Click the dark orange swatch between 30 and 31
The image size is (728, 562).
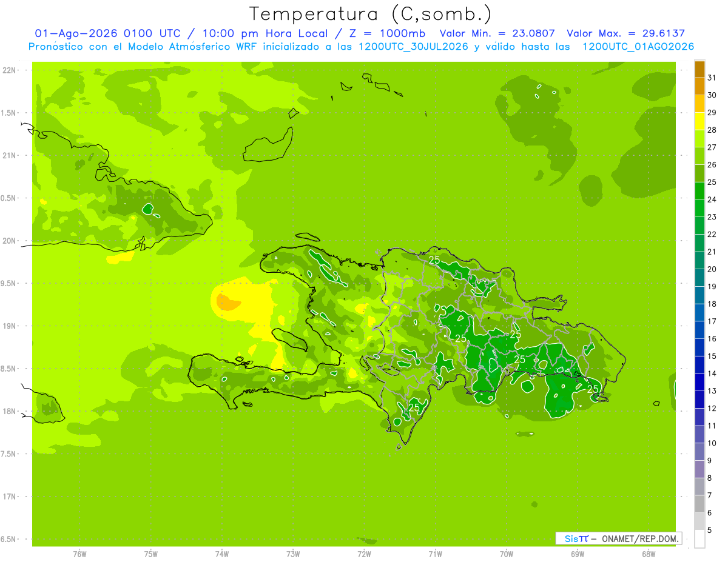point(699,87)
